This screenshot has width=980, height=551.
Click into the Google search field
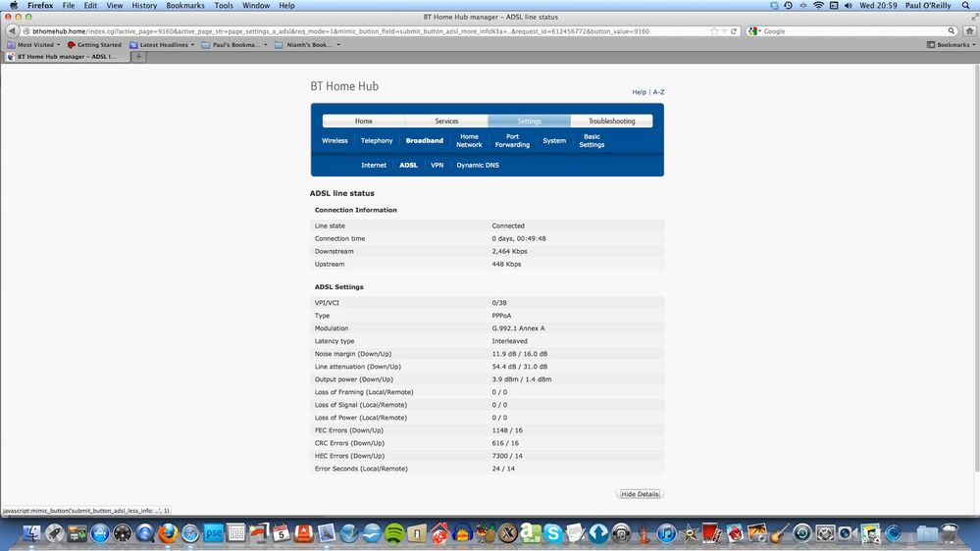[853, 31]
